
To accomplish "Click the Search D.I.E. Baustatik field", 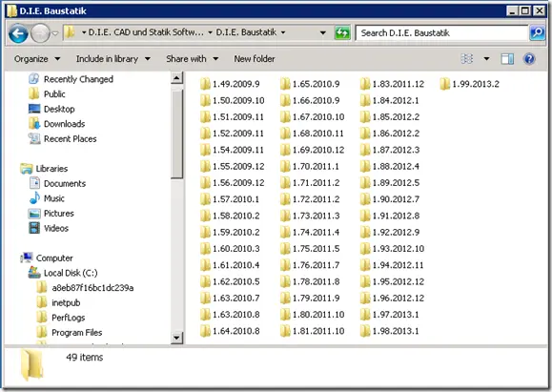I will tap(441, 33).
